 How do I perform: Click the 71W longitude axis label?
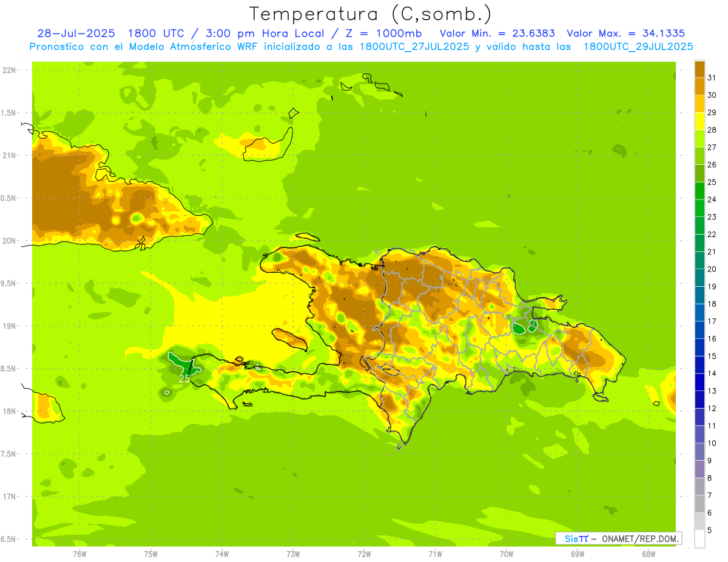click(x=435, y=554)
